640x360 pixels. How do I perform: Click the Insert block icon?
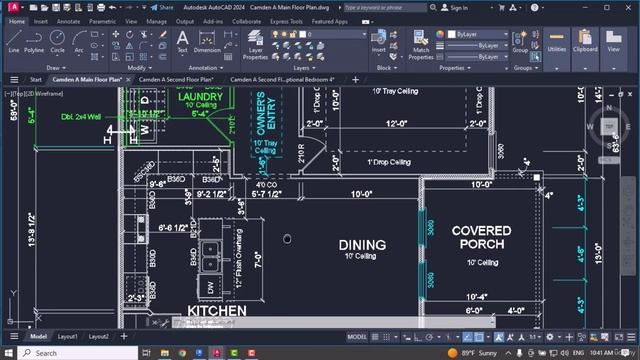pyautogui.click(x=378, y=41)
